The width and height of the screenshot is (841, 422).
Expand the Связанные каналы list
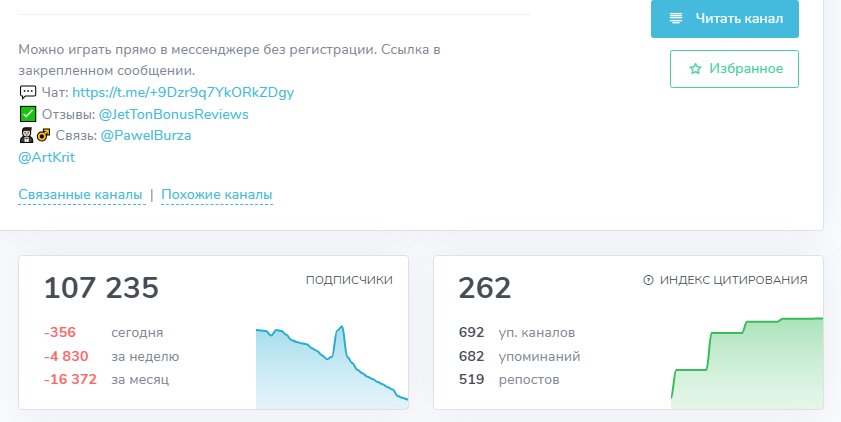[x=80, y=195]
